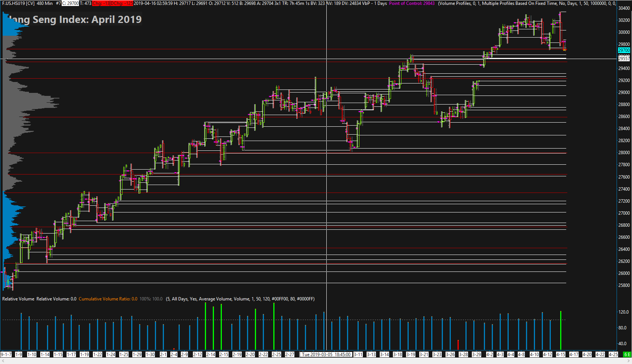Click the '28000' price scale label
Image resolution: width=632 pixels, height=364 pixels.
pos(624,153)
